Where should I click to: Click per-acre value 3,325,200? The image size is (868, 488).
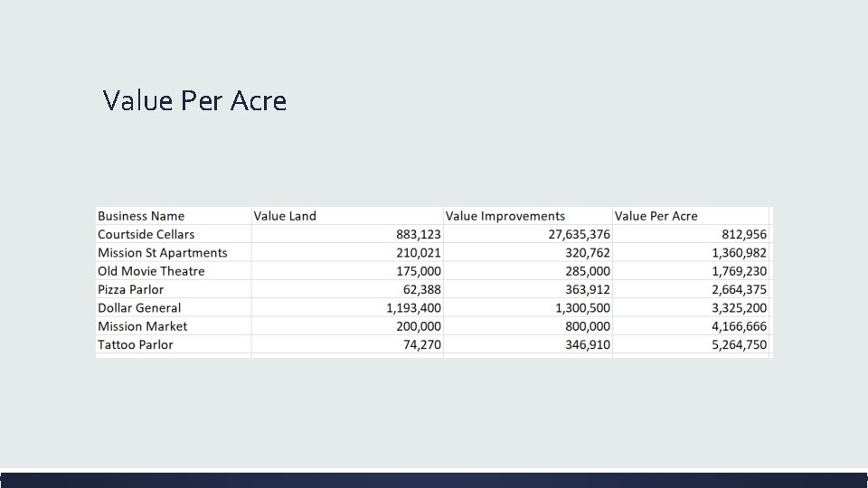tap(739, 308)
